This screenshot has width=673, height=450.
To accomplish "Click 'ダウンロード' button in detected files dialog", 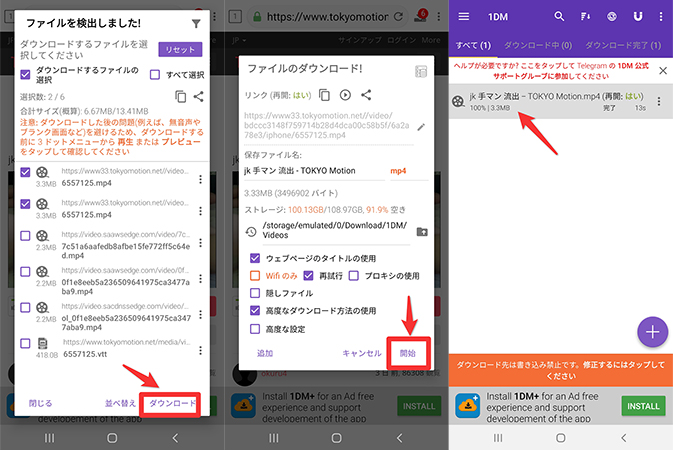I will [171, 403].
